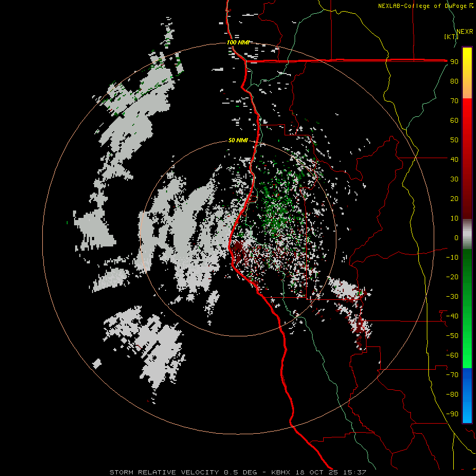Viewport: 476px width, 476px height.
Task: Click the positive 90 scale value
Action: pos(454,62)
